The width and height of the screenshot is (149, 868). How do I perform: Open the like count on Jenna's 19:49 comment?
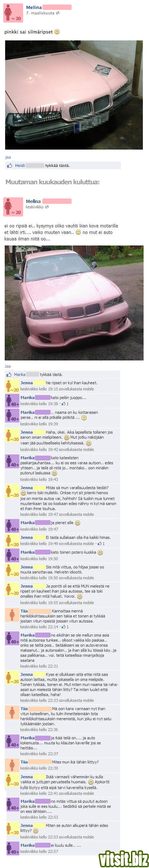[x=102, y=544]
